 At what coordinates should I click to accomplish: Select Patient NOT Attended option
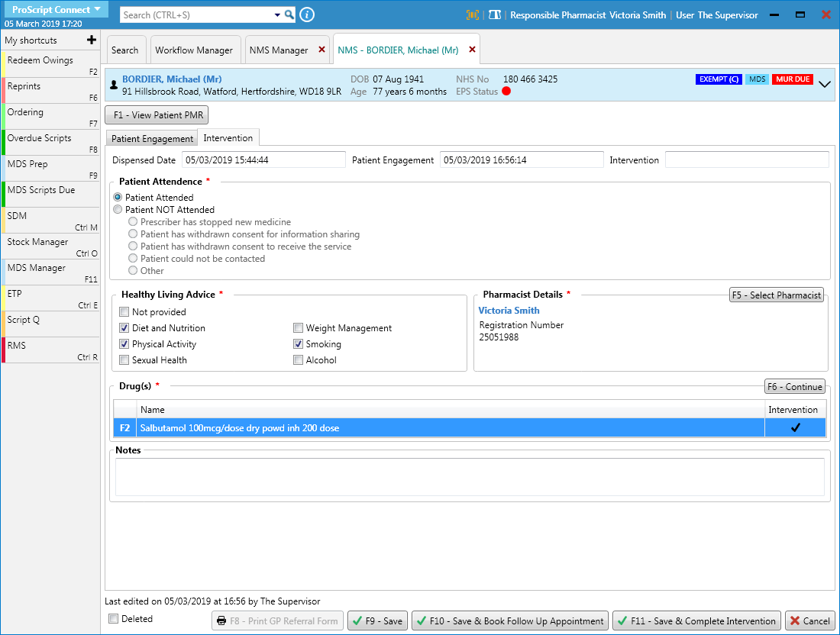coord(118,209)
